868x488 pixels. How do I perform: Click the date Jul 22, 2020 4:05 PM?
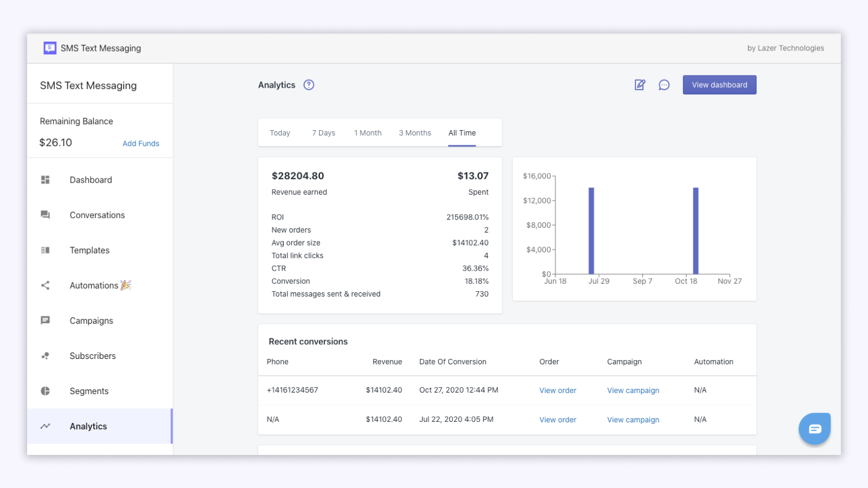coord(456,419)
